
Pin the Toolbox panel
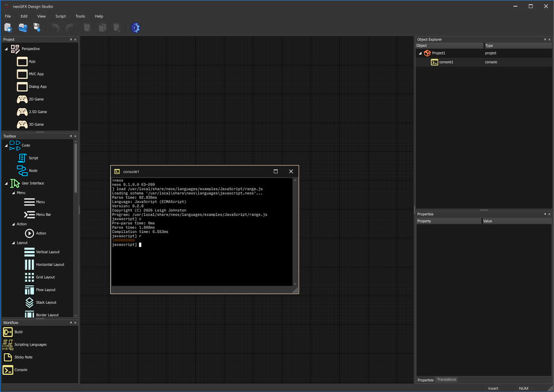(71, 136)
